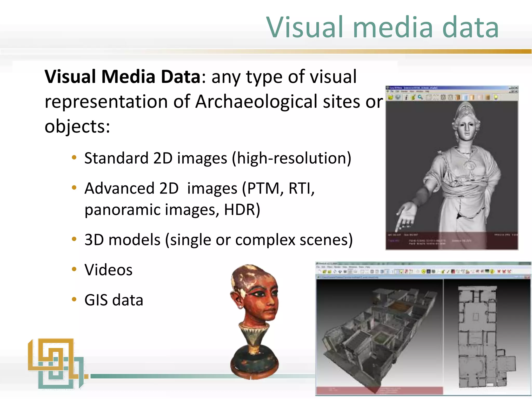532x399 pixels.
Task: Click the 'GIS data' bullet
Action: [x=114, y=300]
